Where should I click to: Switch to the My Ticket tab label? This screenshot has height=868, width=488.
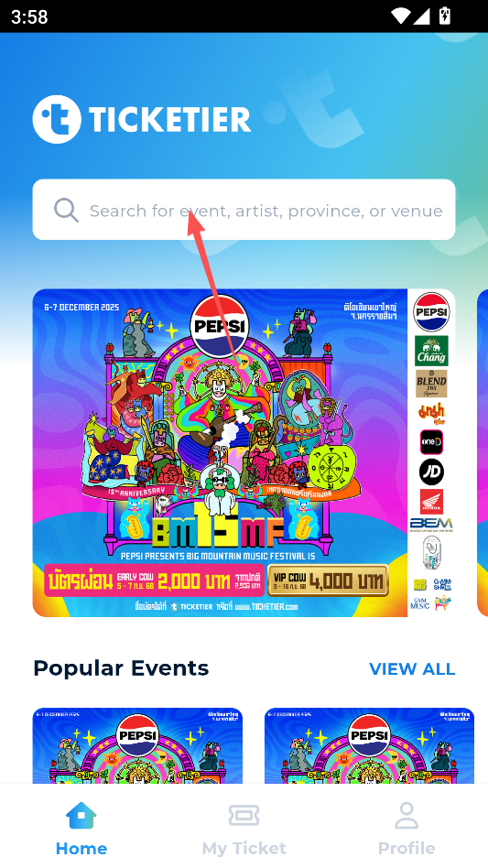[244, 848]
